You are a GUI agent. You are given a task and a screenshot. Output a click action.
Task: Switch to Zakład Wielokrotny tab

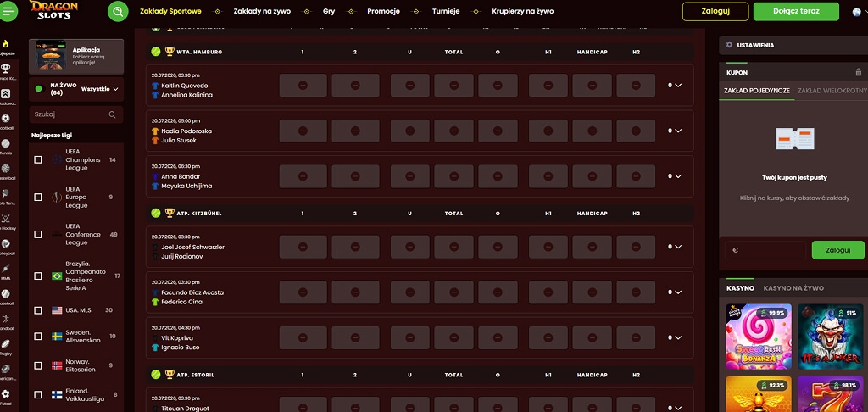pos(832,90)
